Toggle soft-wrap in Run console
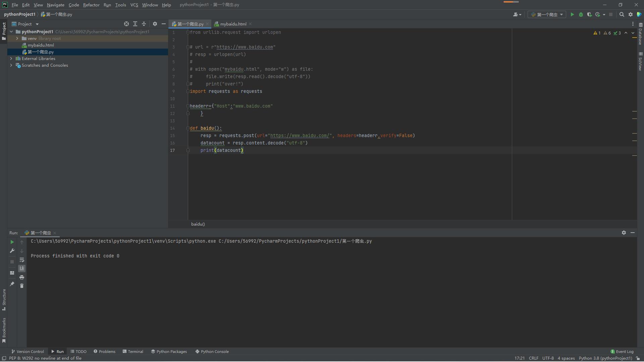Image resolution: width=644 pixels, height=362 pixels. coord(22,260)
